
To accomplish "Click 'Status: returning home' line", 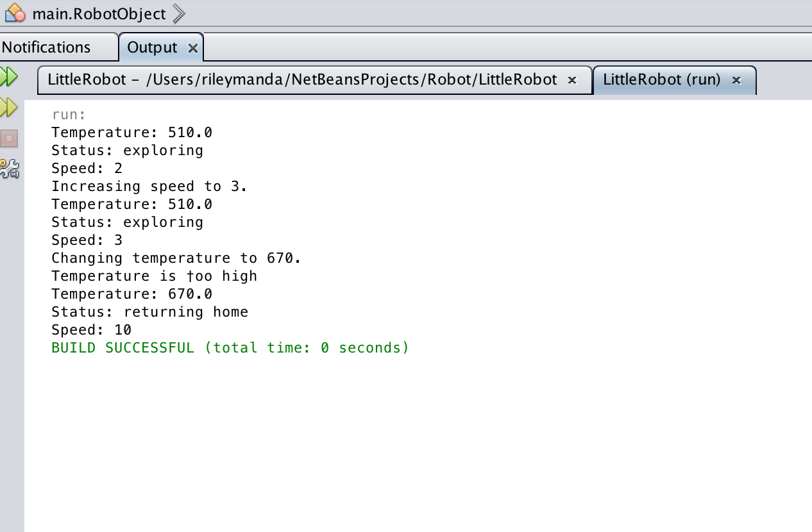I will click(x=149, y=312).
